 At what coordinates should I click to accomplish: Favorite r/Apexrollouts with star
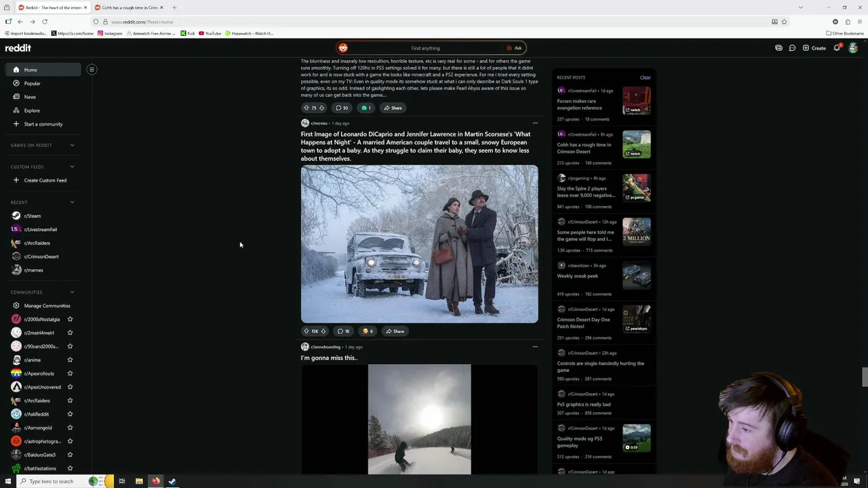coord(70,373)
